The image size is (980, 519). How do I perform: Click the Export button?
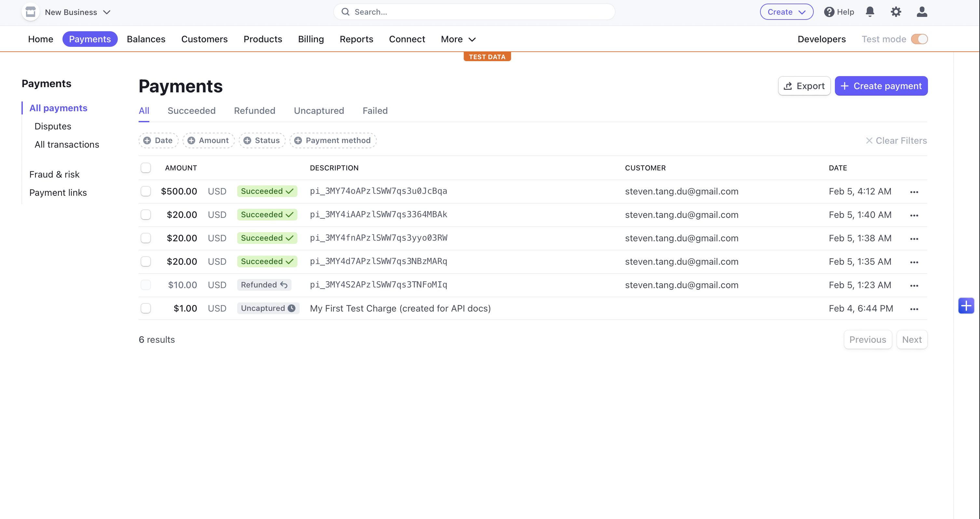[804, 86]
